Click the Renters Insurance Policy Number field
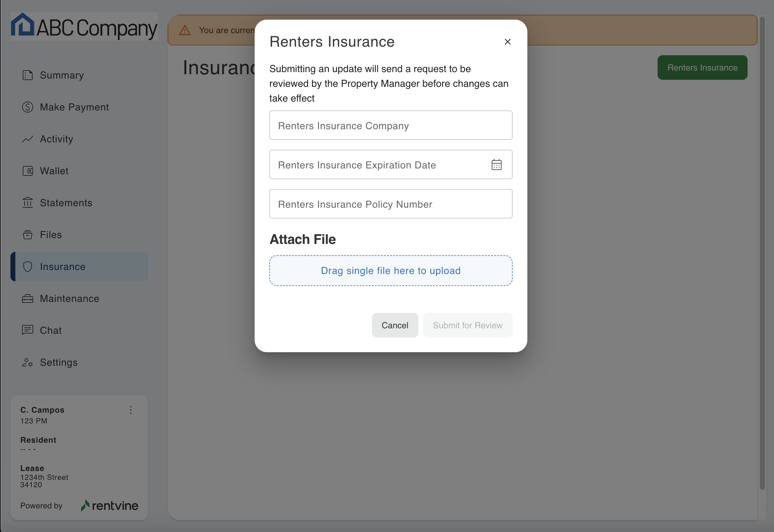The height and width of the screenshot is (532, 774). pos(391,204)
